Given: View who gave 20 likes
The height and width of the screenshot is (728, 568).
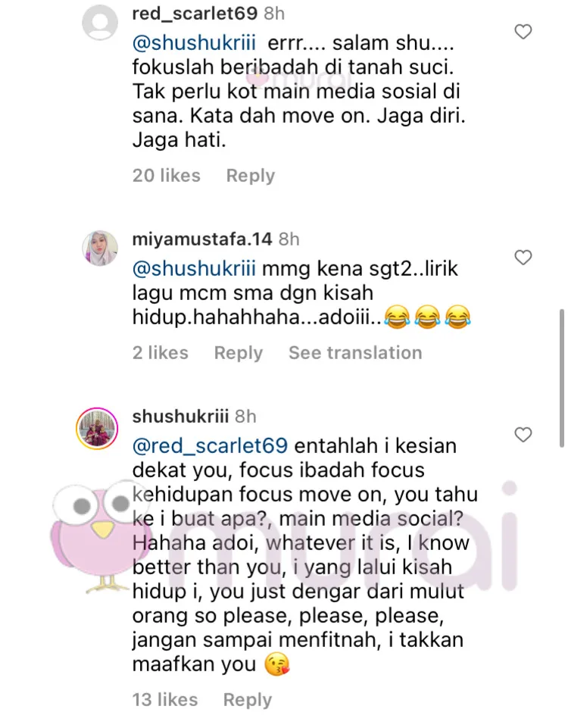Looking at the screenshot, I should coord(166,176).
